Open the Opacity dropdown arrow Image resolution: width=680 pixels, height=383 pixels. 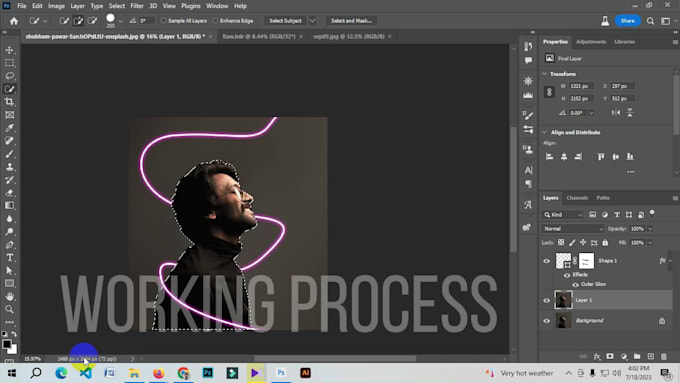650,229
